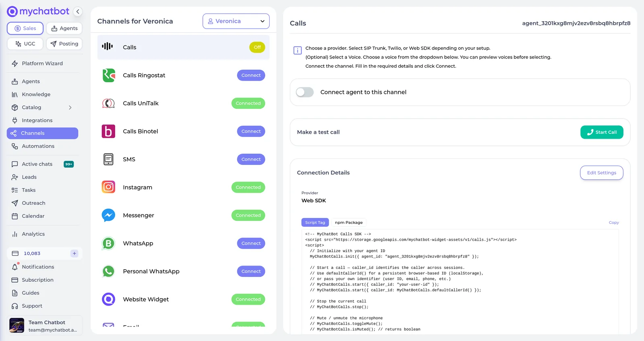Open Edit Settings for connection details
The image size is (644, 341).
pos(602,173)
